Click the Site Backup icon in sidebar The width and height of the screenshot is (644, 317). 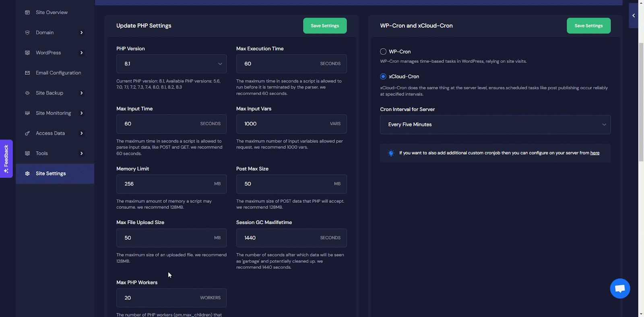coord(27,93)
